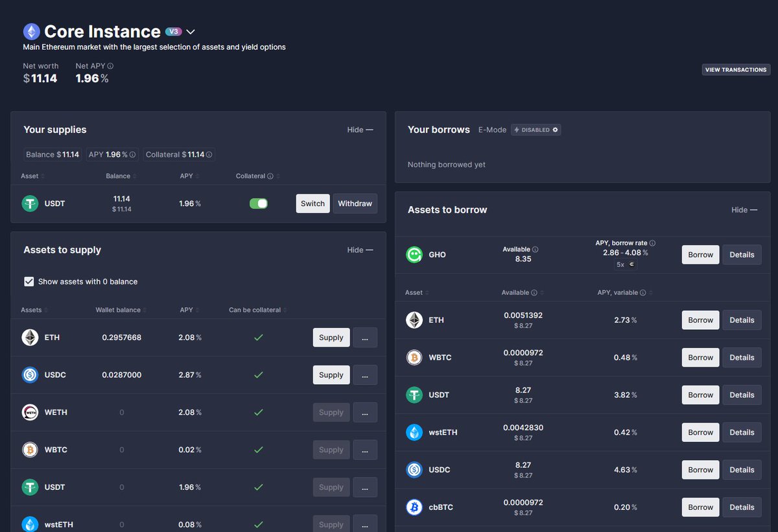Click the V3 version badge
This screenshot has height=532, width=778.
(173, 31)
